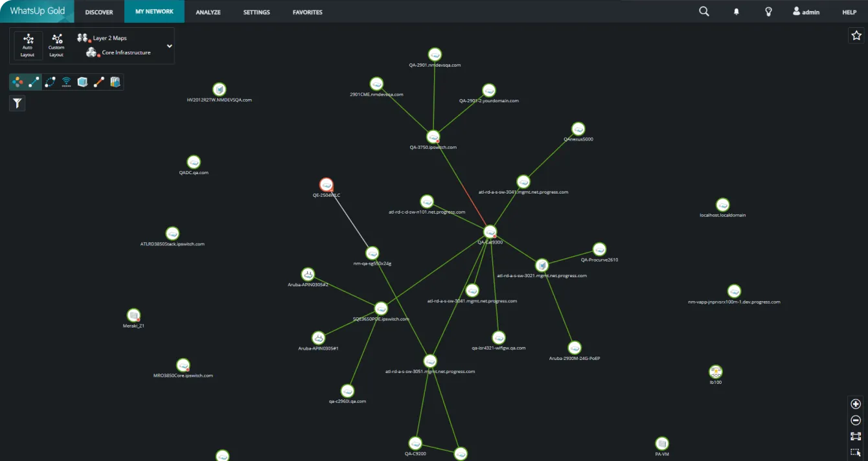
Task: Click the MRO3850Core.ipswitch.com label
Action: [183, 376]
